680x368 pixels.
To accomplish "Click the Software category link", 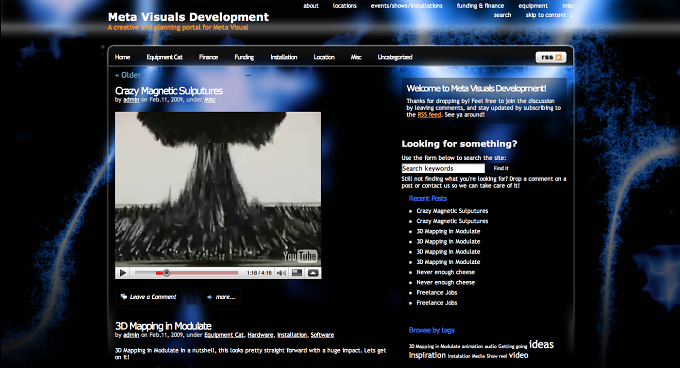I will [322, 335].
